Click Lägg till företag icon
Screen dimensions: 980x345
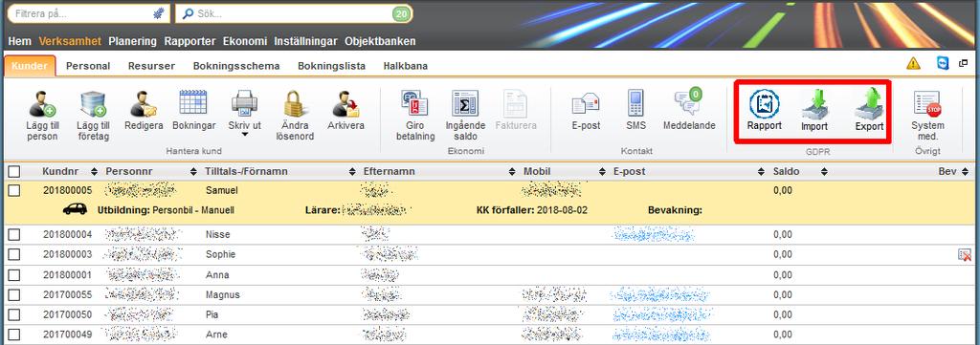pyautogui.click(x=93, y=104)
